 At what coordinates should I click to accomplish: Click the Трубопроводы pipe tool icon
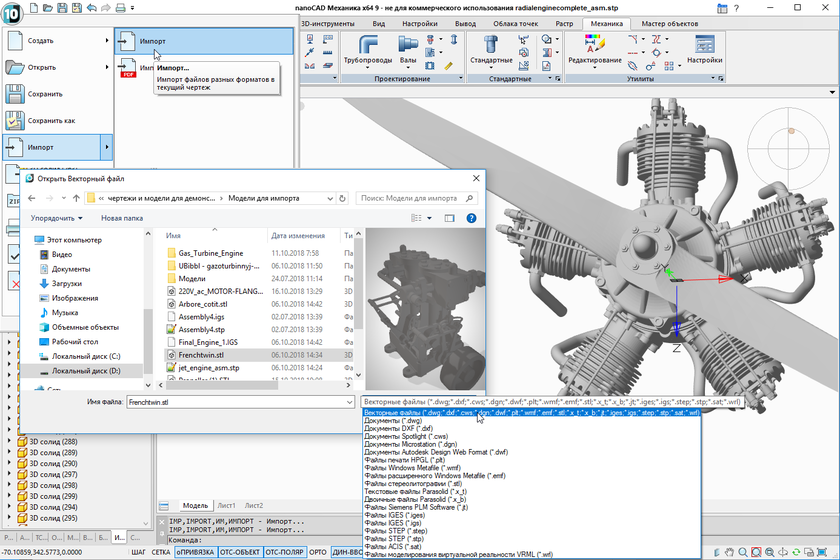(369, 47)
